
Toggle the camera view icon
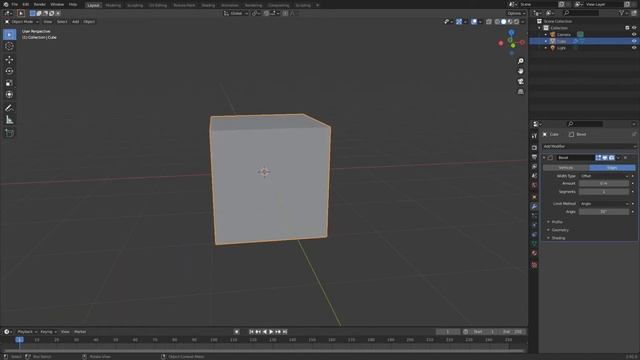520,82
